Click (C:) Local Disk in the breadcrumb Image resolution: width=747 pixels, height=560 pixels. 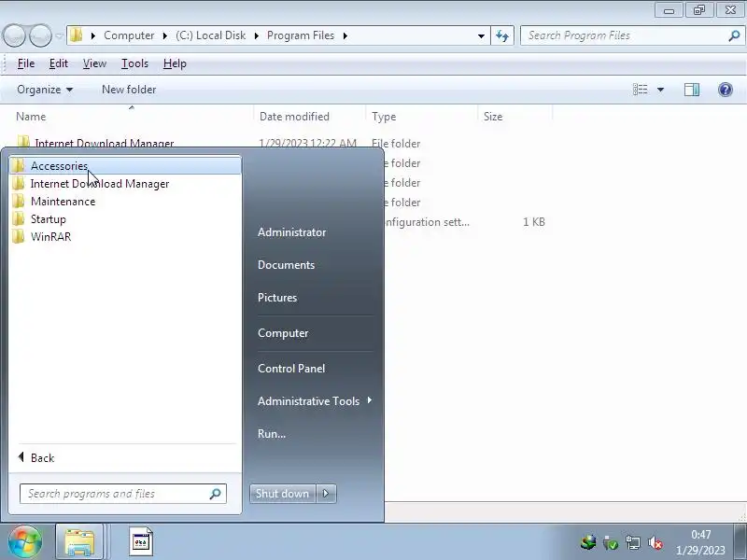click(211, 35)
